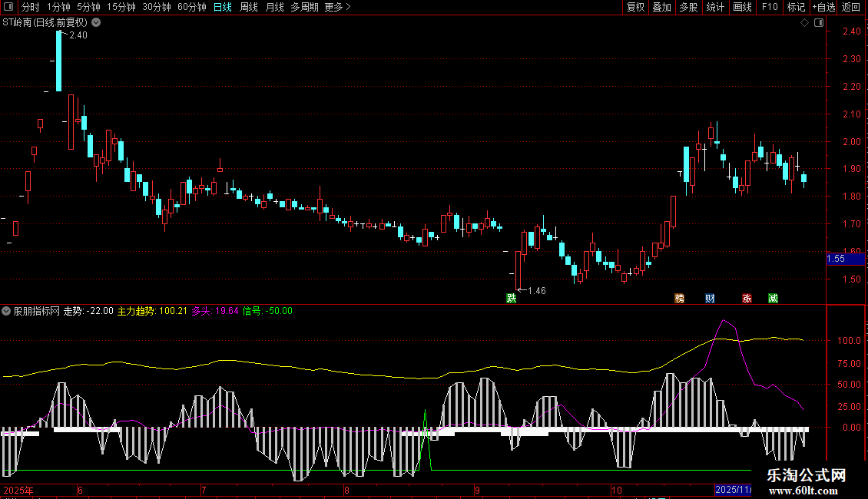Image resolution: width=868 pixels, height=499 pixels.
Task: Click the 涨 event marker
Action: point(747,298)
